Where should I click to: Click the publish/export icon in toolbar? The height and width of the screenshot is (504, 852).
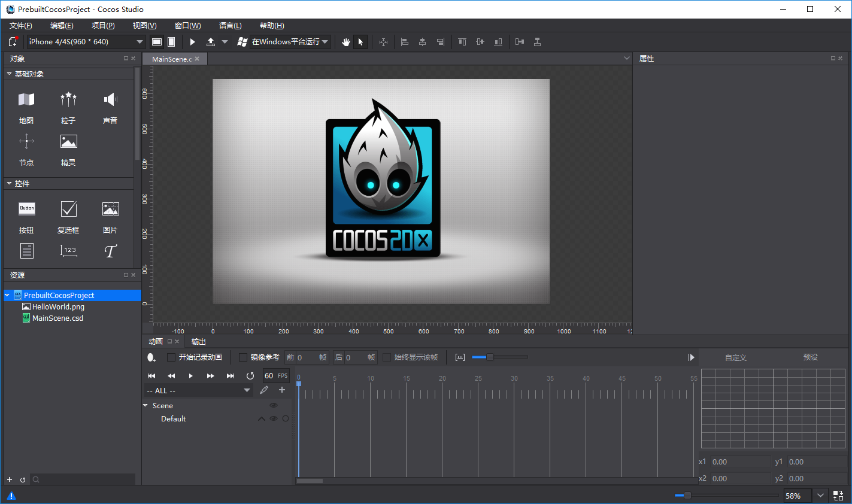[211, 42]
